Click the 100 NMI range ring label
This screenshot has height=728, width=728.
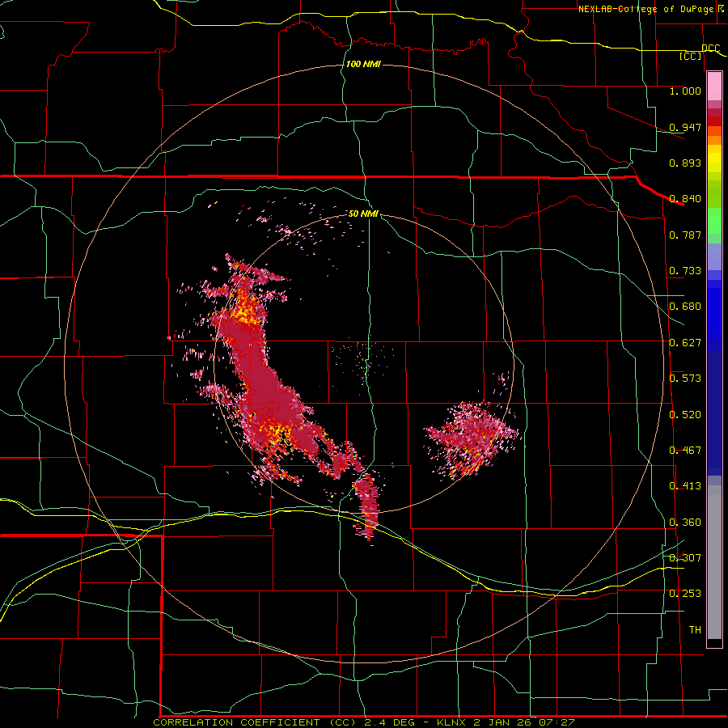(363, 64)
